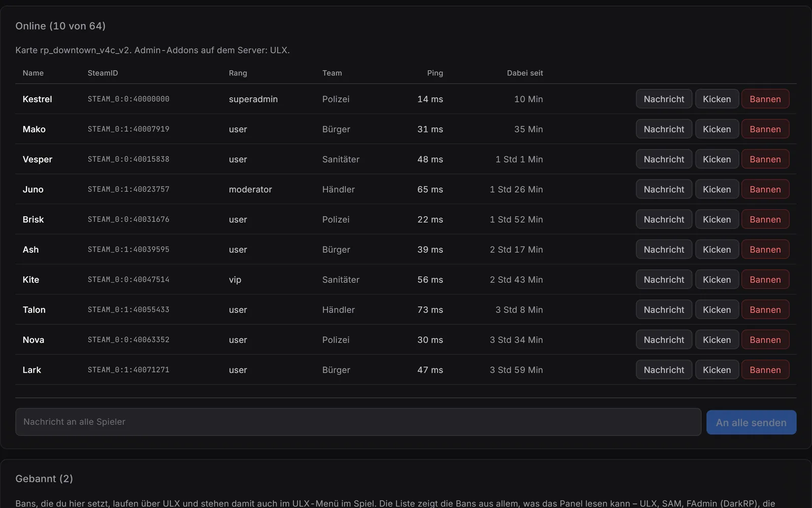Click the name Talon
Screen dimensions: 812x508
pyautogui.click(x=34, y=309)
